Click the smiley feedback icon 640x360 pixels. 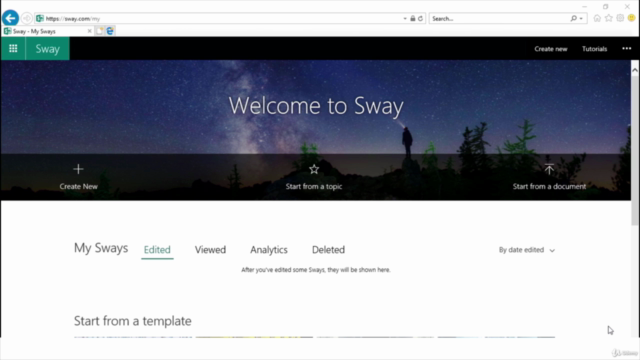(x=631, y=18)
